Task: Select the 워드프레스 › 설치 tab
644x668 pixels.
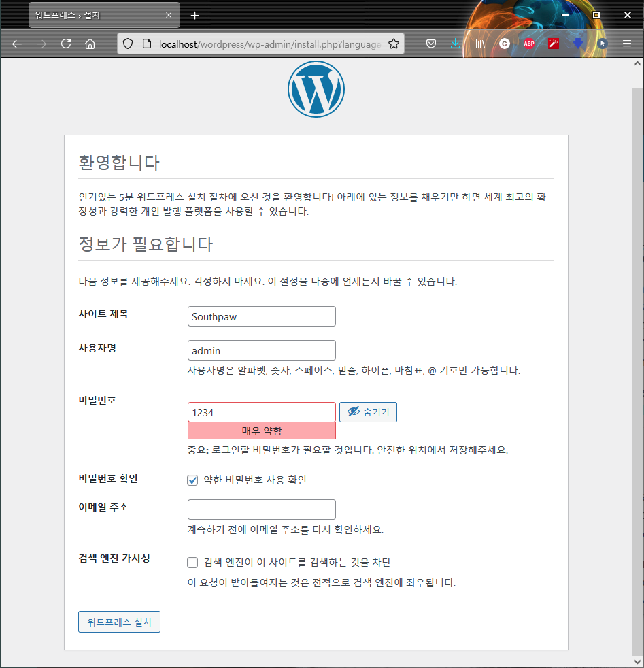Action: [x=104, y=16]
